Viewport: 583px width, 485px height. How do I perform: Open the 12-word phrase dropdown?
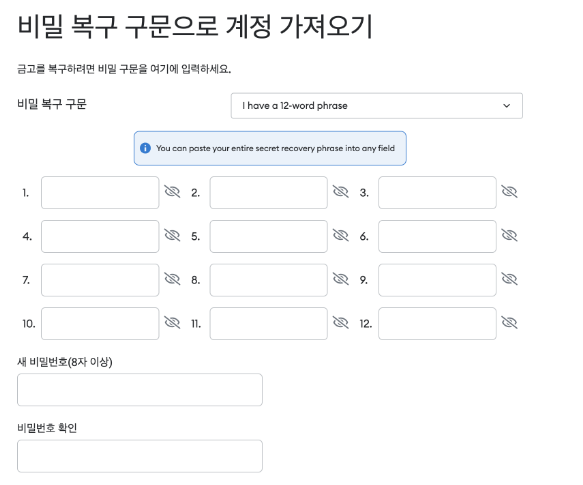377,106
